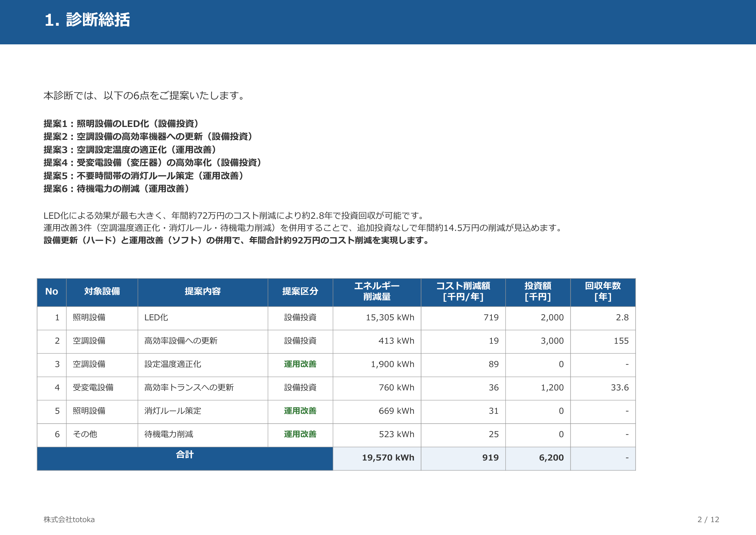The width and height of the screenshot is (756, 535).
Task: Click the sentence '本診断では、以下の6点をご提案いたします。'
Action: point(144,96)
